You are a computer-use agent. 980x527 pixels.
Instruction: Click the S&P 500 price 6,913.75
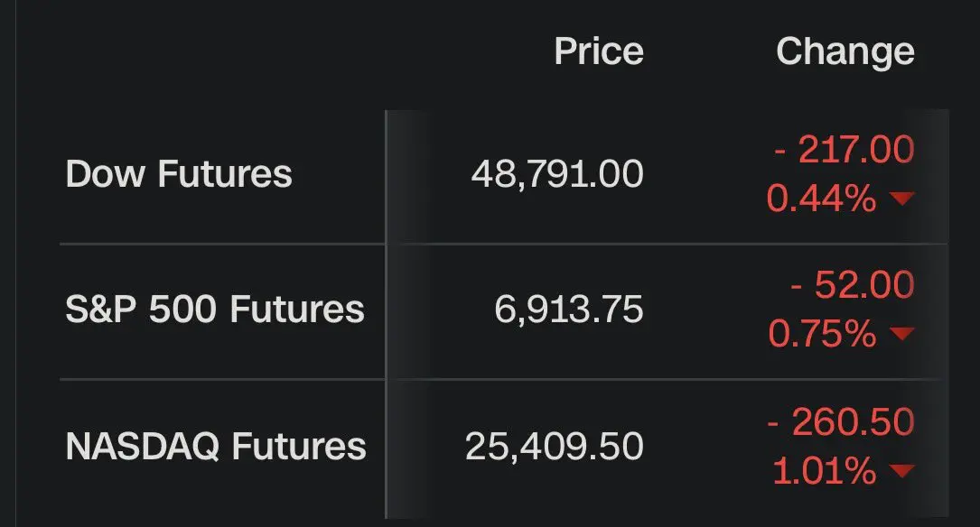point(569,310)
